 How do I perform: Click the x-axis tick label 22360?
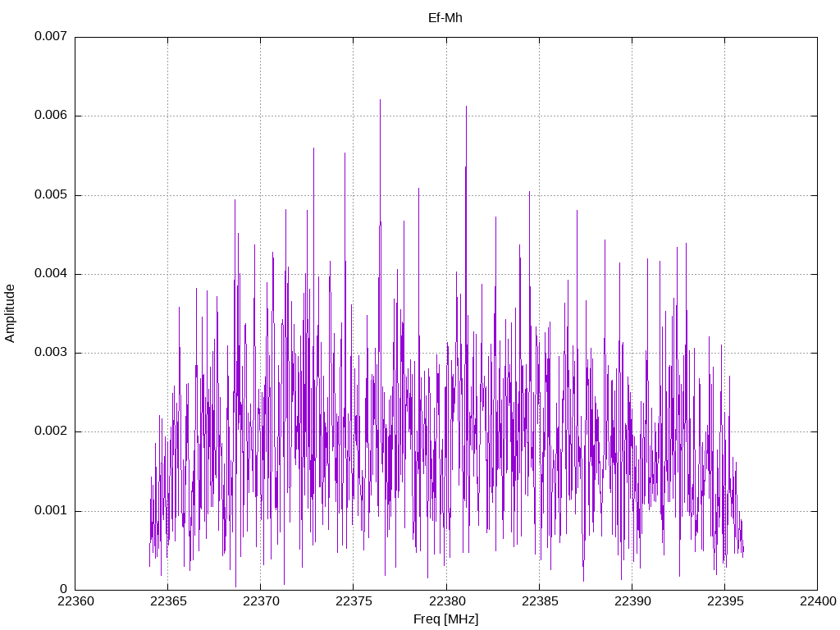pos(75,601)
